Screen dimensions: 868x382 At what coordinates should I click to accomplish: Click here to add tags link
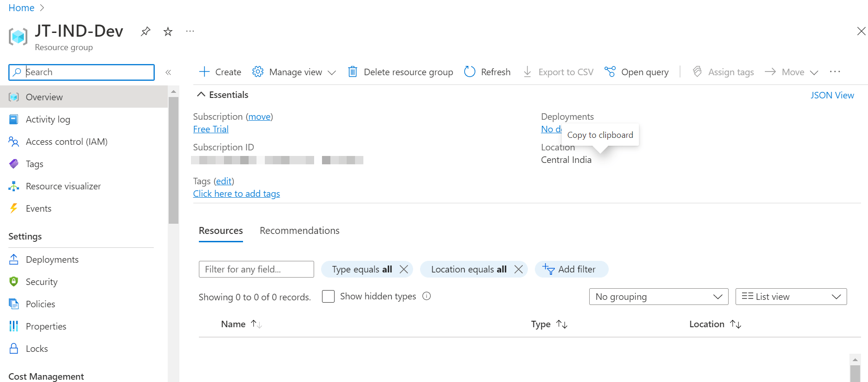237,194
